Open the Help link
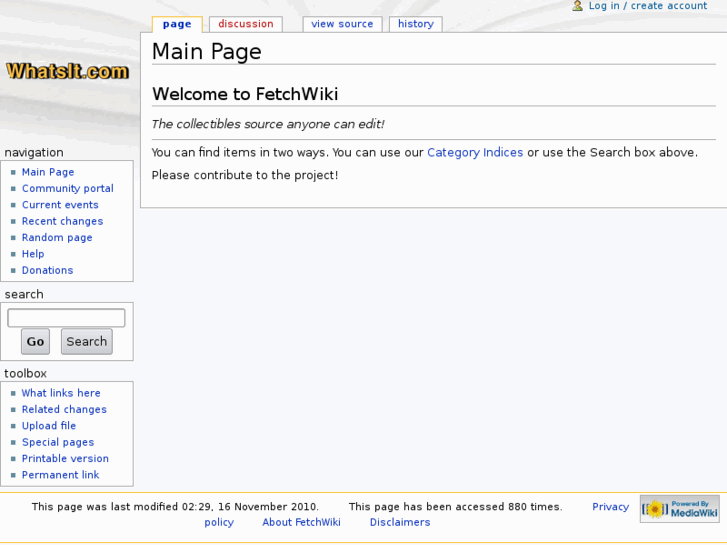 point(33,254)
